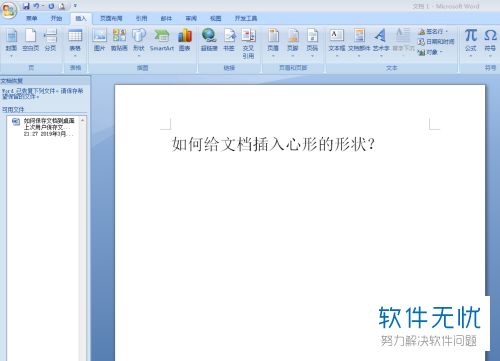Open print preview from quick access toolbar
This screenshot has height=361, width=500.
pos(62,6)
